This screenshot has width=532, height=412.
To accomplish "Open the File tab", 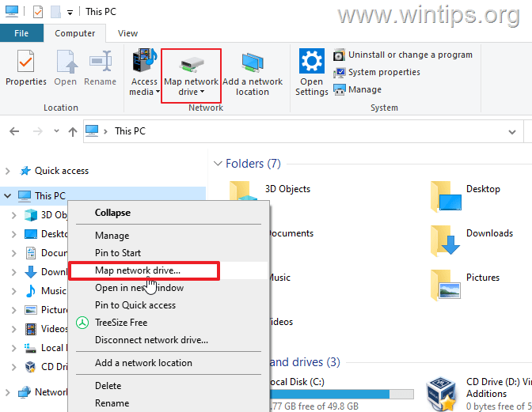I will coord(21,33).
